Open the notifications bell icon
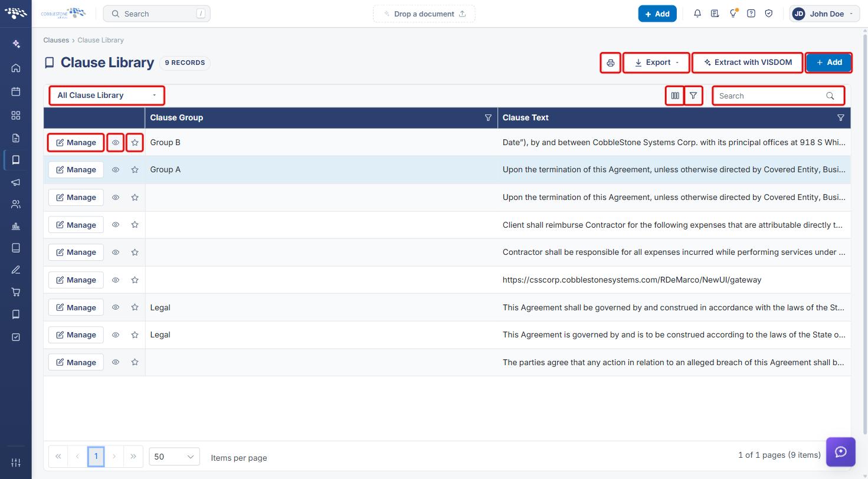This screenshot has width=868, height=479. click(697, 14)
